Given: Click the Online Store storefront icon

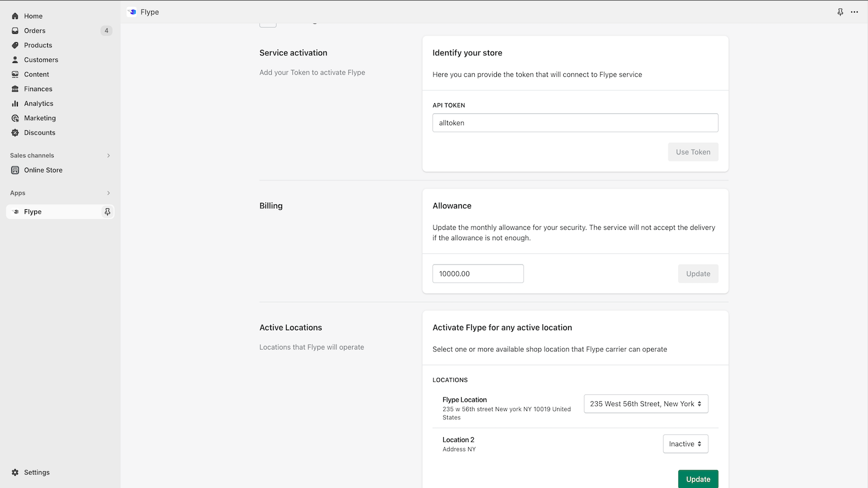Looking at the screenshot, I should click(x=15, y=170).
